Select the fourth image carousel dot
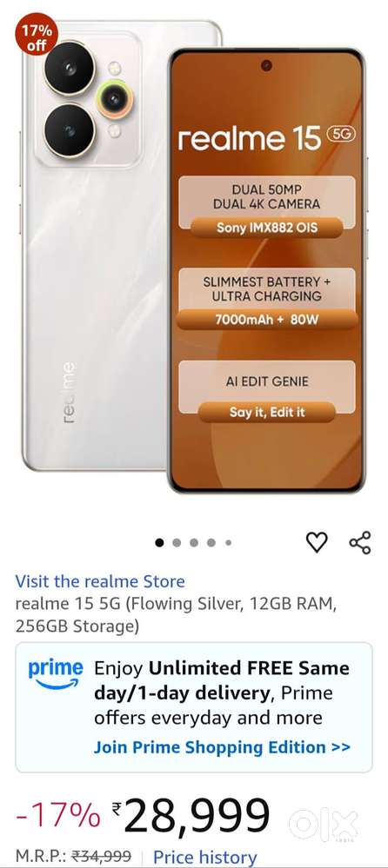This screenshot has width=388, height=868. pos(211,542)
